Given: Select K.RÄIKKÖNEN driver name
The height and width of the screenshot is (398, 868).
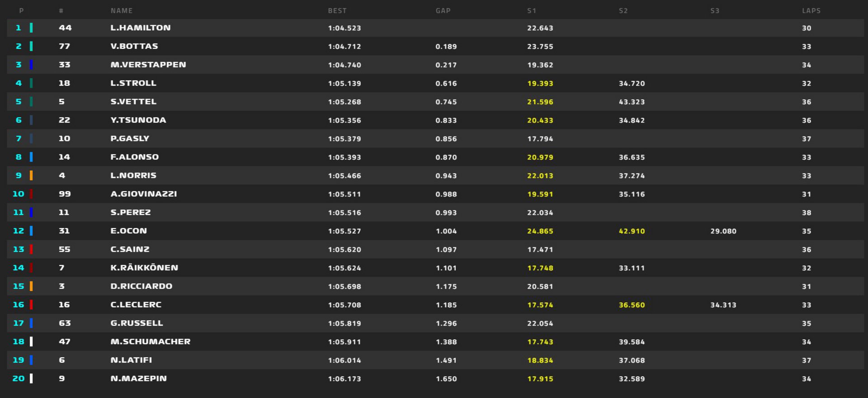Looking at the screenshot, I should point(144,268).
